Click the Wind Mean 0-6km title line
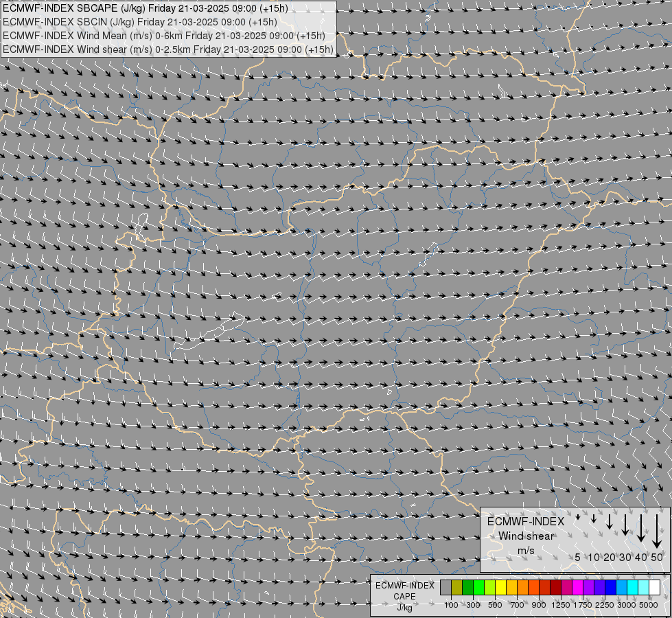Image resolution: width=672 pixels, height=618 pixels. [164, 36]
